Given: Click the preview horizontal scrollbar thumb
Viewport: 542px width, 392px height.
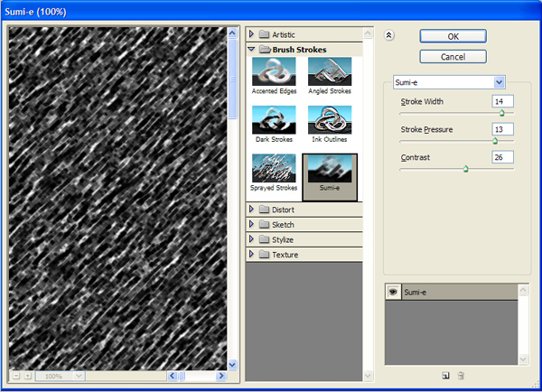Looking at the screenshot, I should point(182,376).
